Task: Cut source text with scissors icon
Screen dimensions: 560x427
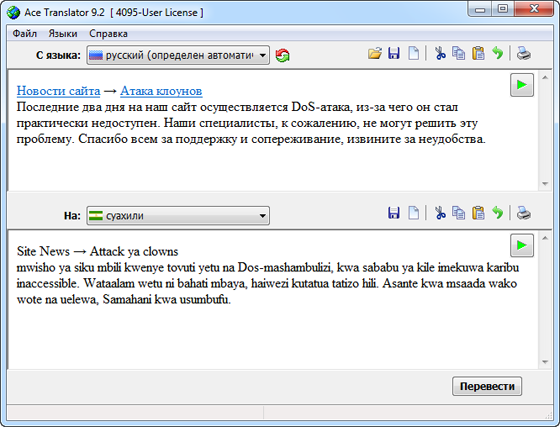Action: (x=440, y=54)
